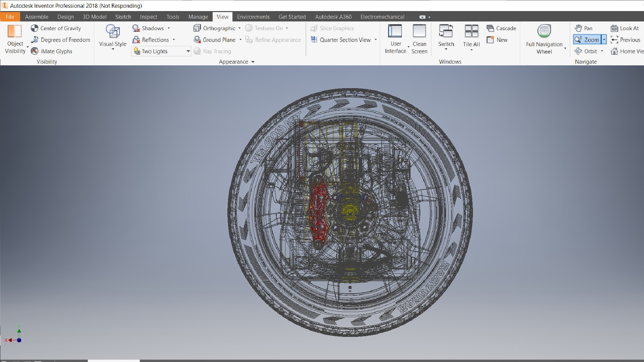This screenshot has height=362, width=644.
Task: Open the User Interface options
Action: pos(395,39)
